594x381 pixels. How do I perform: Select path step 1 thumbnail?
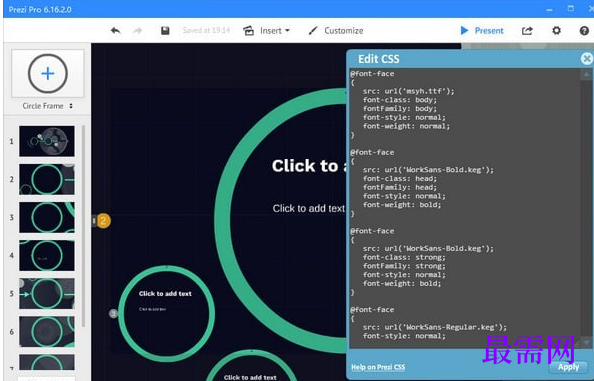tap(47, 141)
